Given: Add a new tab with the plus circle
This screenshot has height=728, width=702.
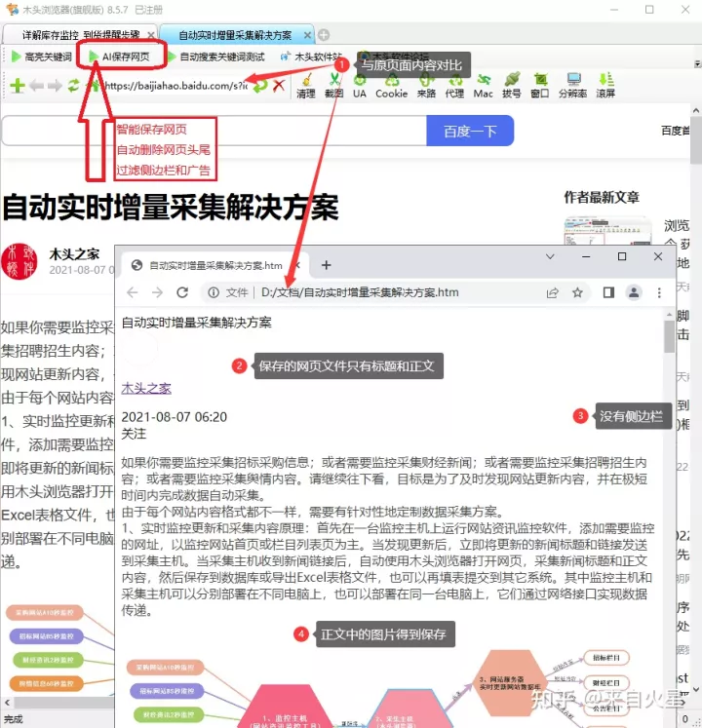Looking at the screenshot, I should pyautogui.click(x=324, y=35).
